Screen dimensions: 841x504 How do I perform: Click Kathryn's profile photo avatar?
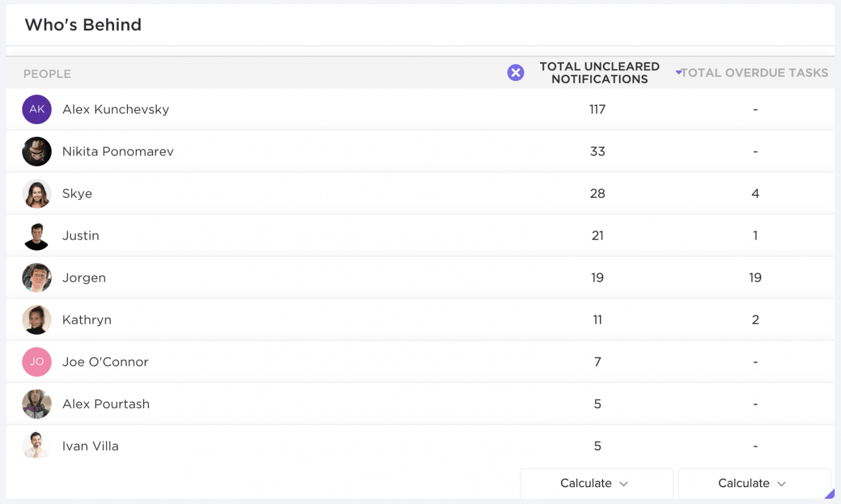37,320
